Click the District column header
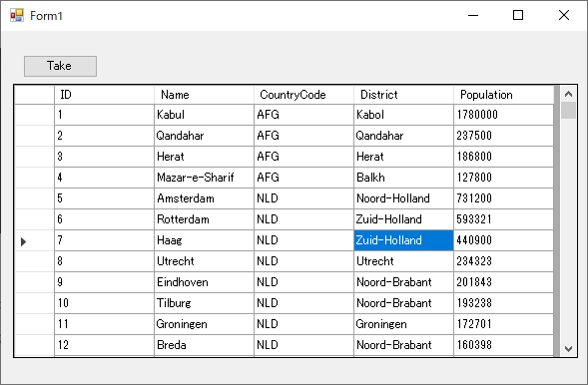Viewport: 588px width, 385px height. (x=403, y=95)
